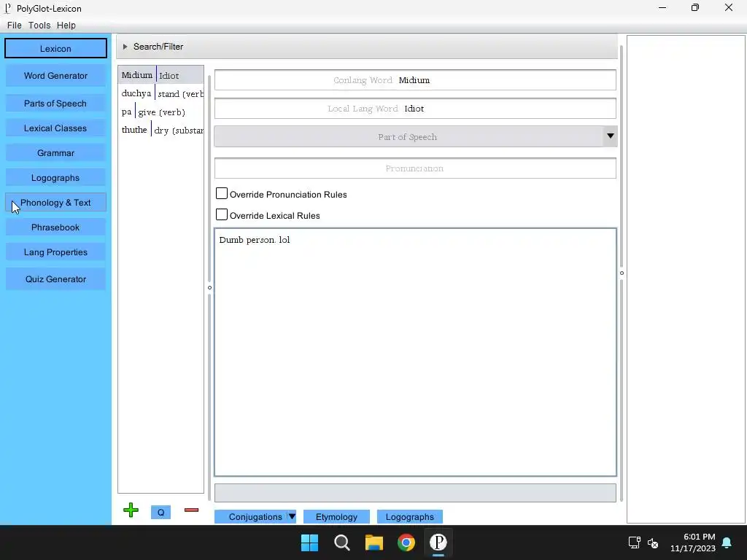Select the word pa in list
Viewport: 747px width, 560px height.
(x=160, y=112)
